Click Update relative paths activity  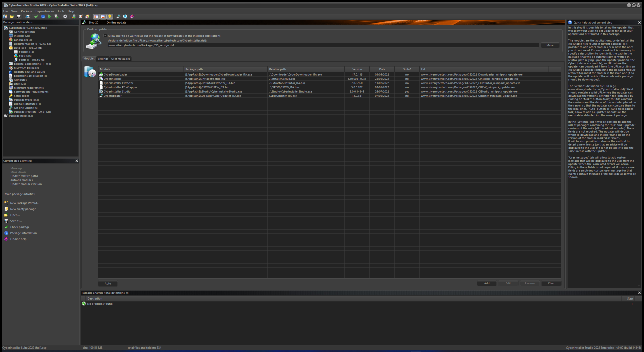coord(24,176)
